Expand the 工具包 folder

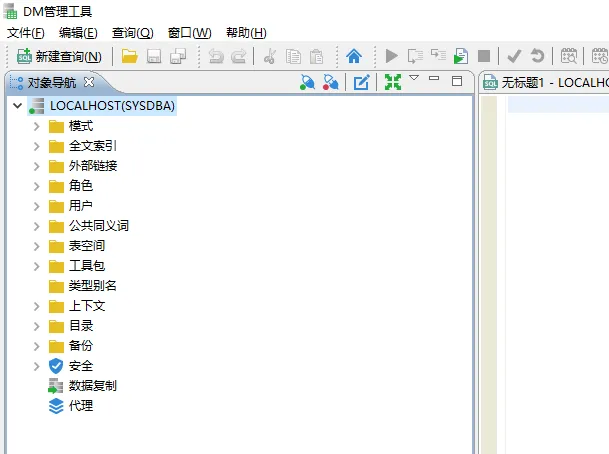37,266
